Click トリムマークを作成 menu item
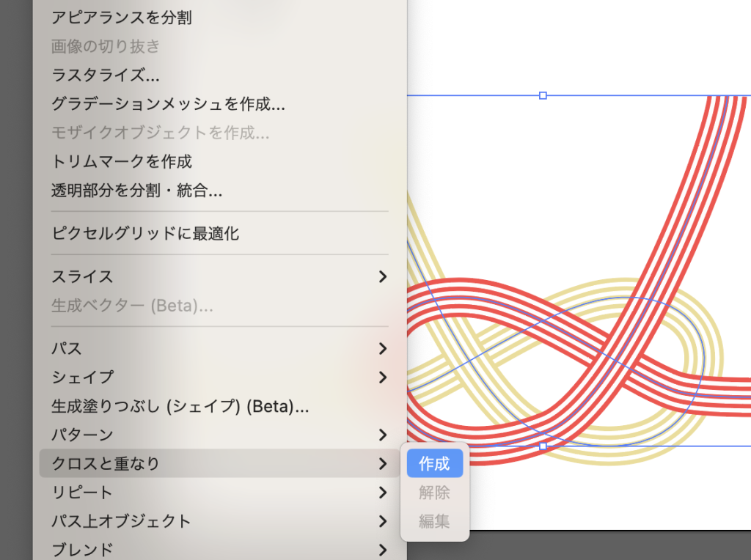 click(122, 161)
